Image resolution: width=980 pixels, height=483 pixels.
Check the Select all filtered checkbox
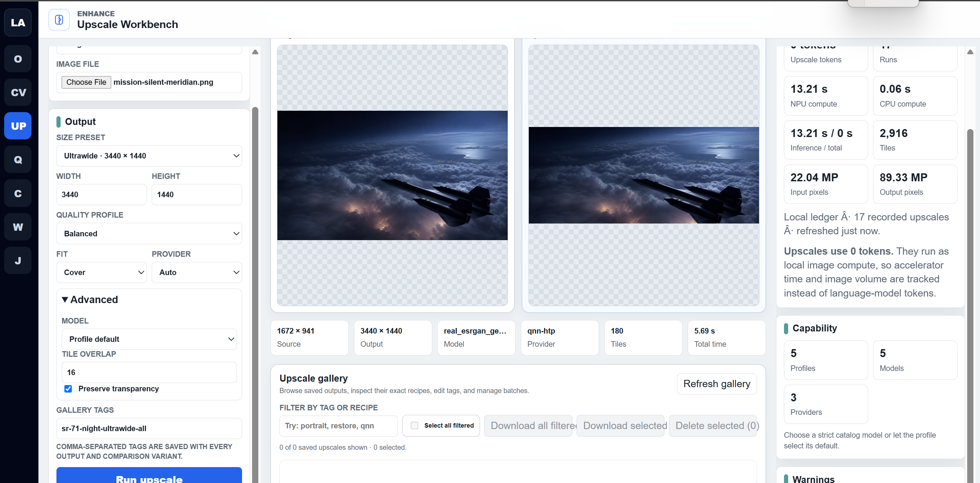coord(414,426)
